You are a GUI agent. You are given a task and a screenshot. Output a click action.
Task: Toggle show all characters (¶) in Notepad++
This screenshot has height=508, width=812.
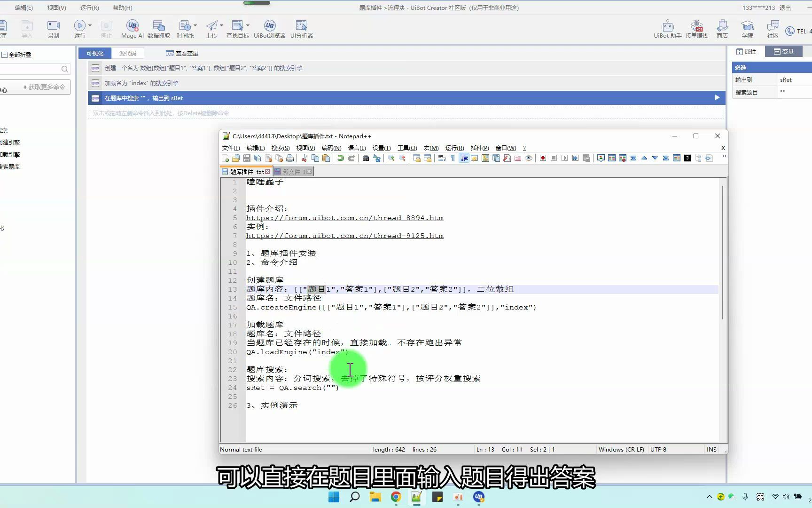click(x=453, y=158)
